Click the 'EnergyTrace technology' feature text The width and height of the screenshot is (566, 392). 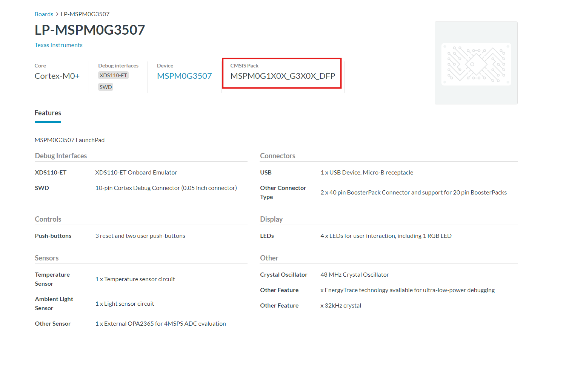point(408,290)
